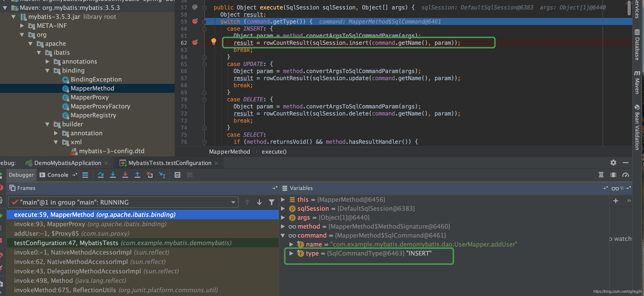Close the MybatisTests.testConfiguration debug tab
644x296 pixels.
(217, 163)
